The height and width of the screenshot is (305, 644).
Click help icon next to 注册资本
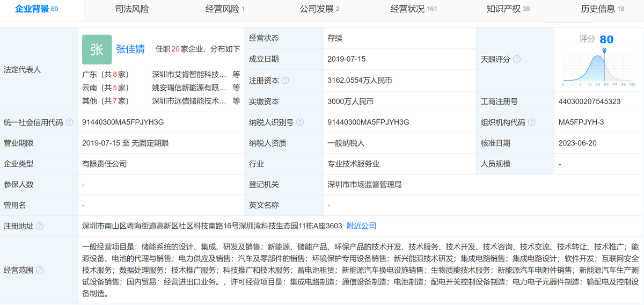click(285, 81)
